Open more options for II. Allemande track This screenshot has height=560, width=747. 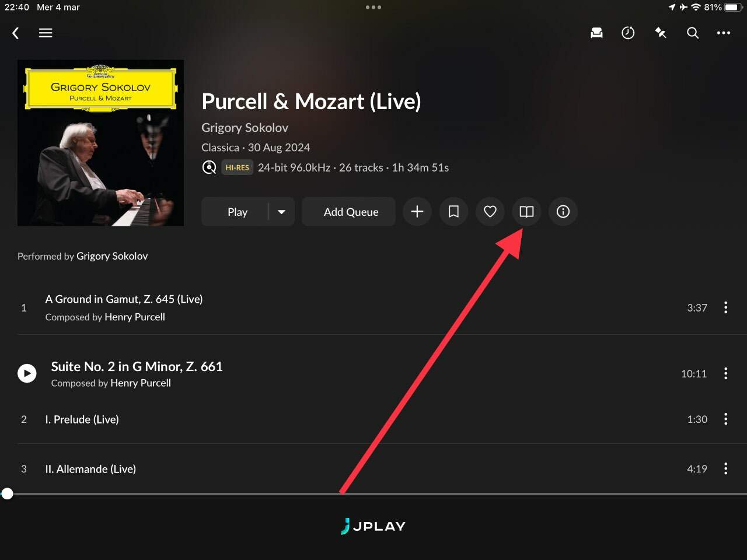(x=726, y=468)
